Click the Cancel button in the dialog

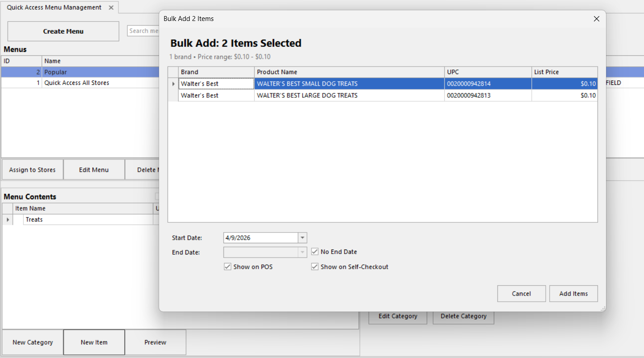coord(522,294)
